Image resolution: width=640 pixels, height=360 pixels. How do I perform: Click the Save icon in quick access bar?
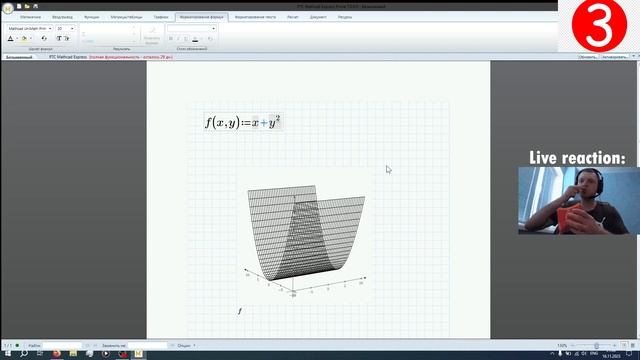(35, 6)
